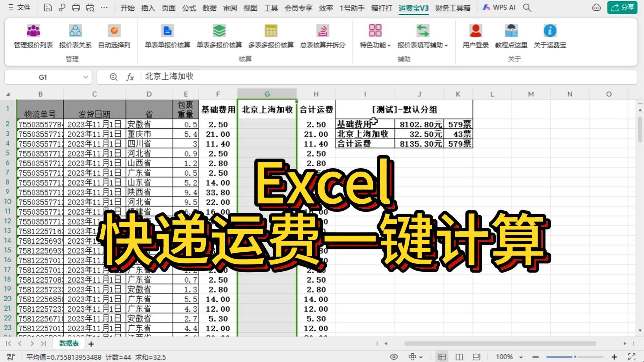Open 教程点这里 tutorial icon
The height and width of the screenshot is (362, 644).
[x=511, y=31]
